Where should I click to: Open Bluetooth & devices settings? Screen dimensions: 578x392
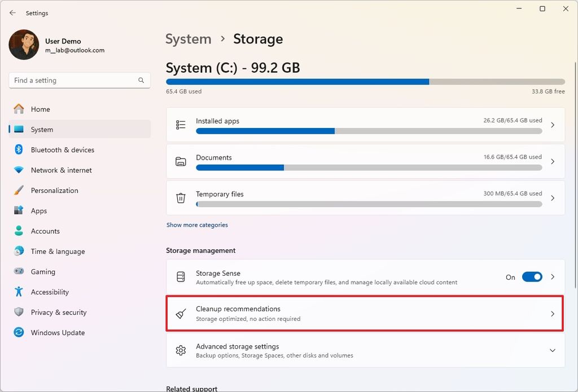pyautogui.click(x=80, y=149)
